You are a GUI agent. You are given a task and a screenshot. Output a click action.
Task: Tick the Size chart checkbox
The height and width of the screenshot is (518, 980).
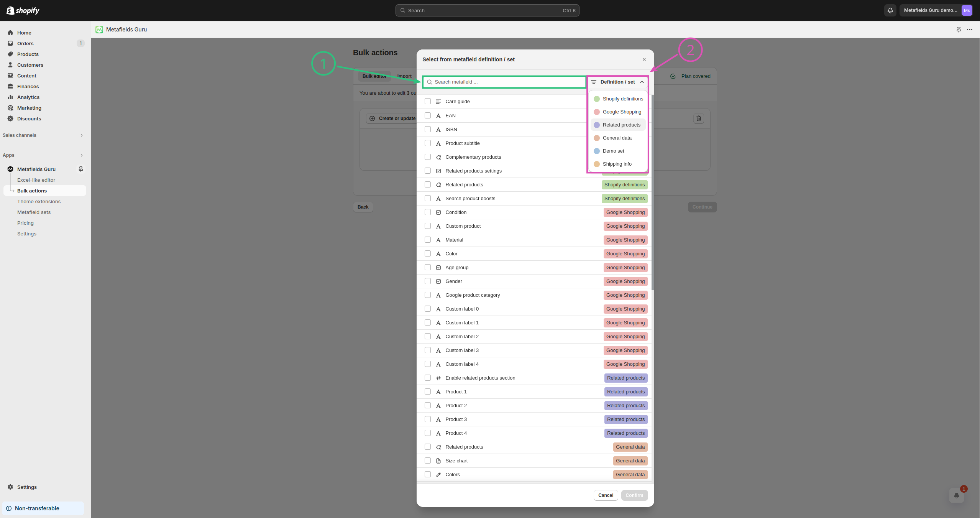click(x=428, y=460)
